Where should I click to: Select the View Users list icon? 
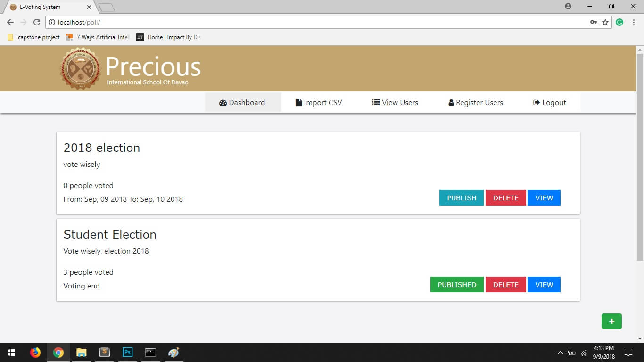tap(375, 102)
